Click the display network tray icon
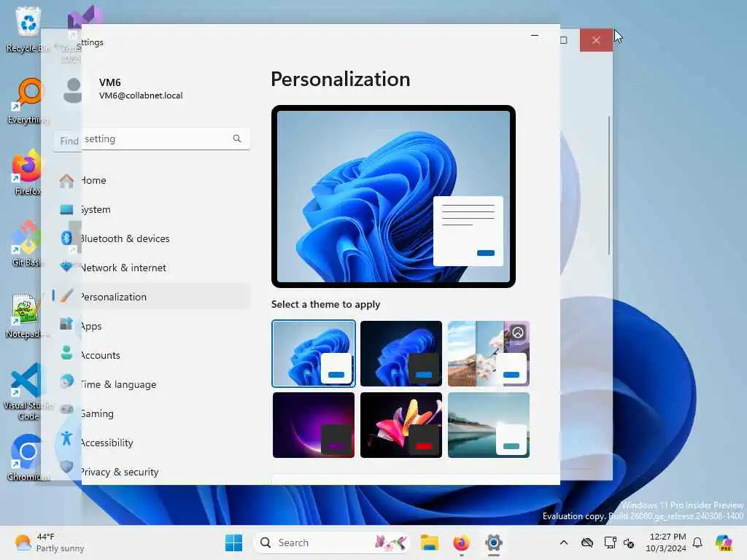The width and height of the screenshot is (747, 560). click(611, 542)
